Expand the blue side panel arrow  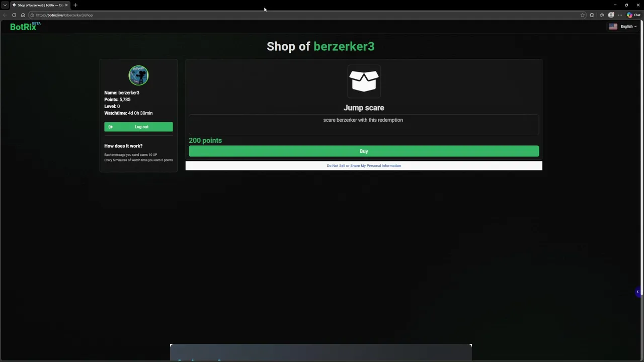pyautogui.click(x=637, y=292)
